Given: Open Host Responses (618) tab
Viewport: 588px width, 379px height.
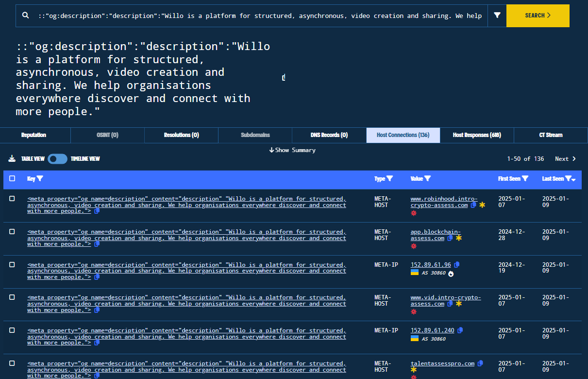Looking at the screenshot, I should pyautogui.click(x=477, y=135).
